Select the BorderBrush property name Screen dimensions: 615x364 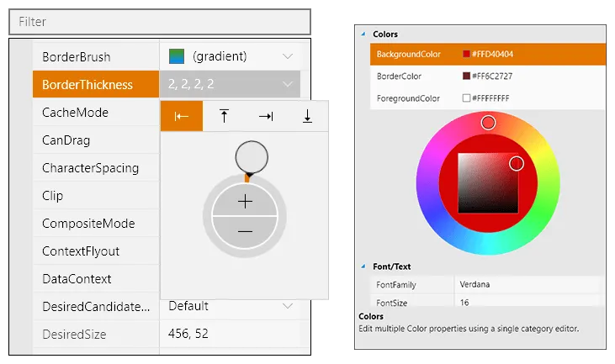pyautogui.click(x=76, y=57)
